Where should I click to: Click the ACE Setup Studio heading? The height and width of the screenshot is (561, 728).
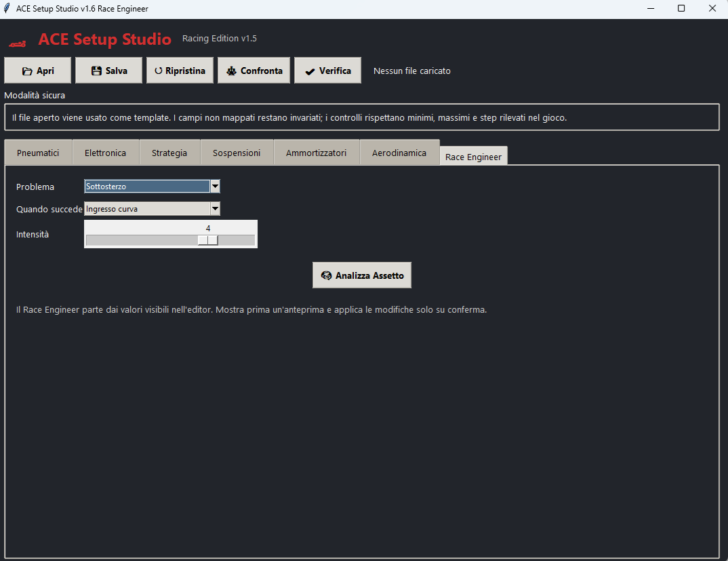point(105,39)
